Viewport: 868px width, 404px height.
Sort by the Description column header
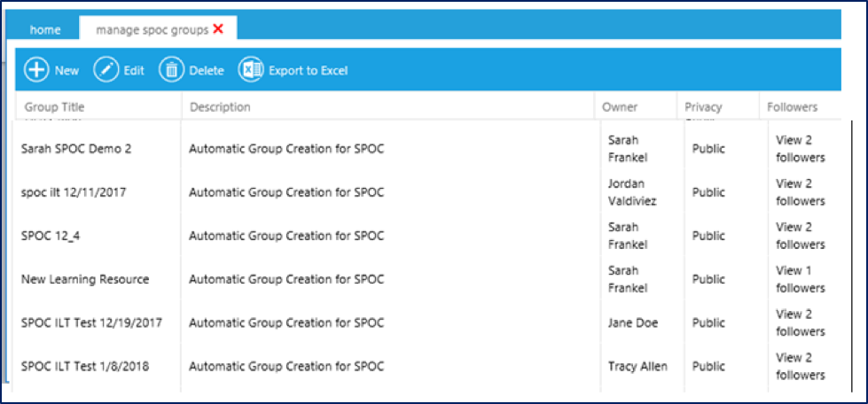[x=220, y=107]
